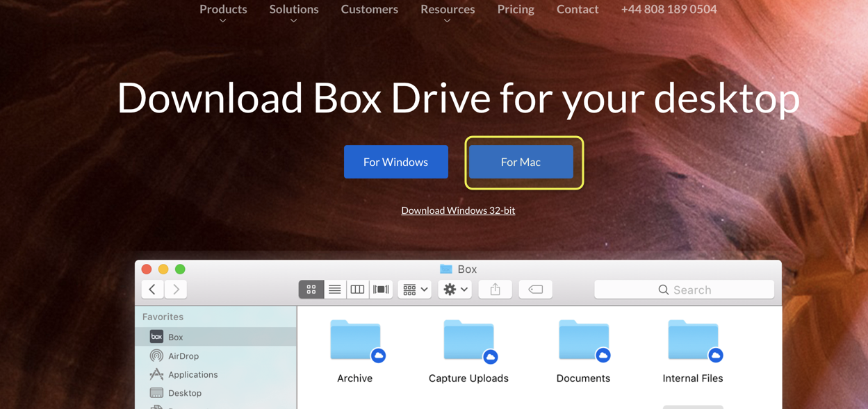Screen dimensions: 868x409
Task: Click the Edit Tags icon in toolbar
Action: coord(536,290)
